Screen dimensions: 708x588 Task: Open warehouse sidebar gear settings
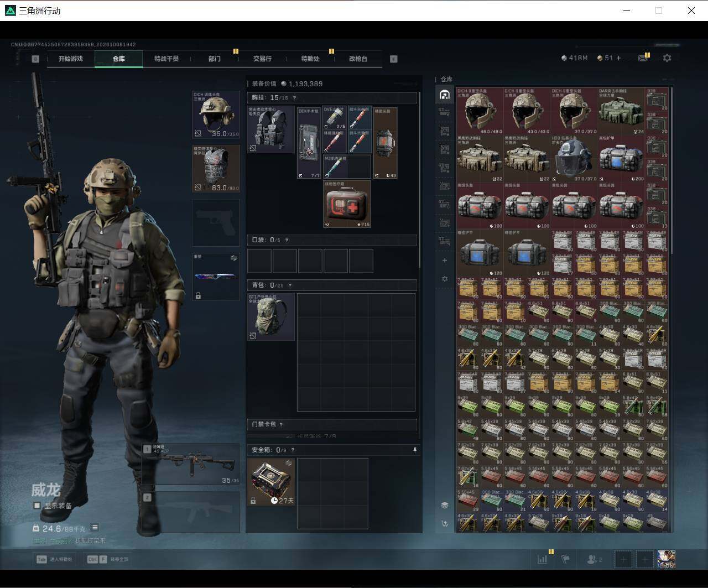coord(445,279)
